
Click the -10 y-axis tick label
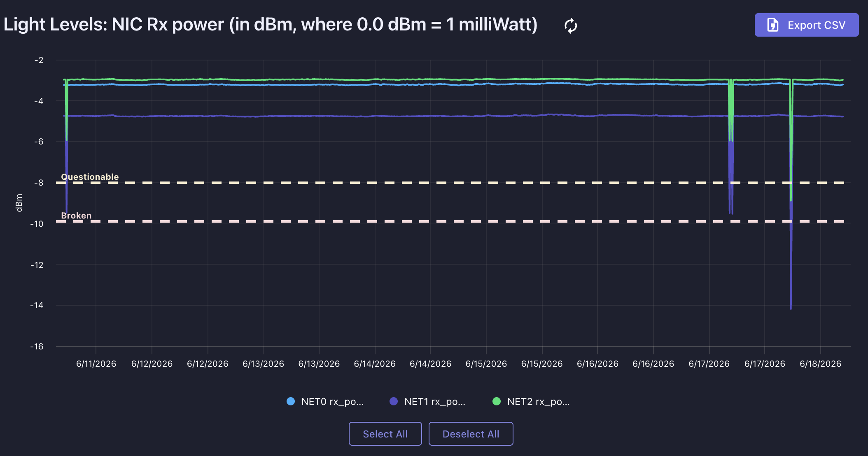pos(37,224)
